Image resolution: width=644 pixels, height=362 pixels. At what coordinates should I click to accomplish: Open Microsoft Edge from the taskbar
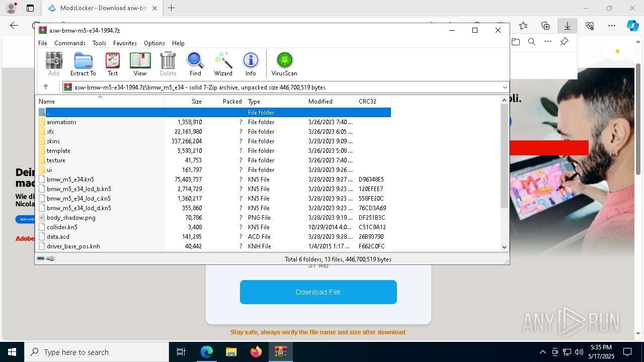point(207,352)
